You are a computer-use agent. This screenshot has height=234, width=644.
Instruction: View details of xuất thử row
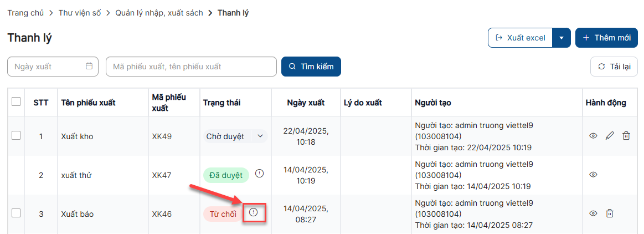pos(593,174)
